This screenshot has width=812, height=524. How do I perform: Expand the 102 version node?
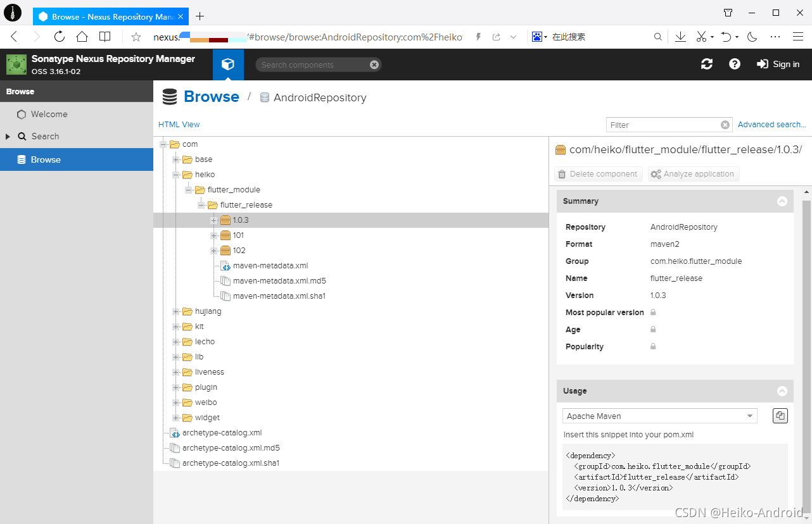tap(214, 251)
